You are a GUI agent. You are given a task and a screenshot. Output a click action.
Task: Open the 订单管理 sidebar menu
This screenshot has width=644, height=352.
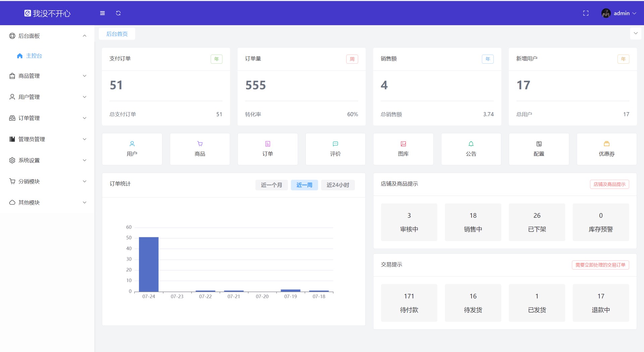[x=47, y=118]
